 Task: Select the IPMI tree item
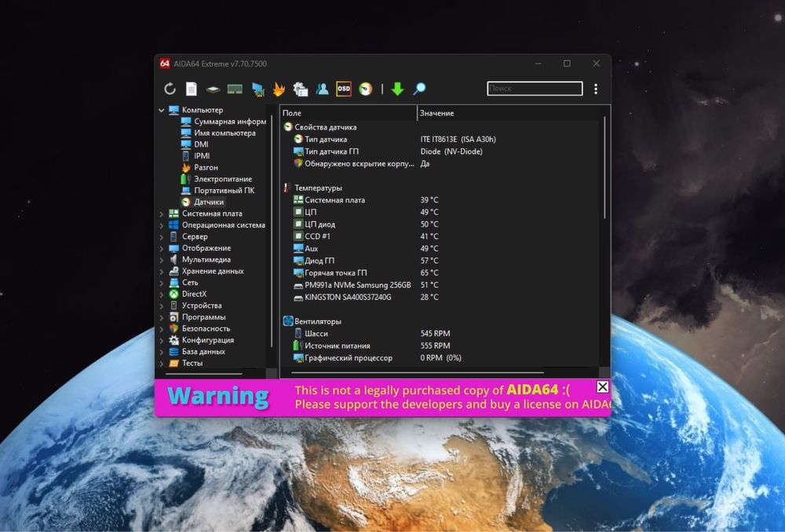pyautogui.click(x=195, y=155)
